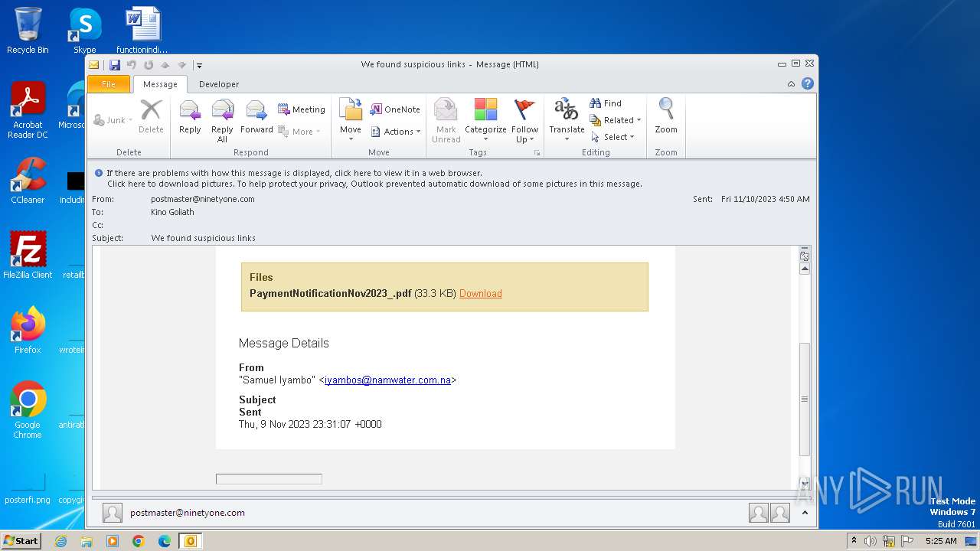
Task: Launch FileZilla Client shortcut
Action: pos(28,256)
